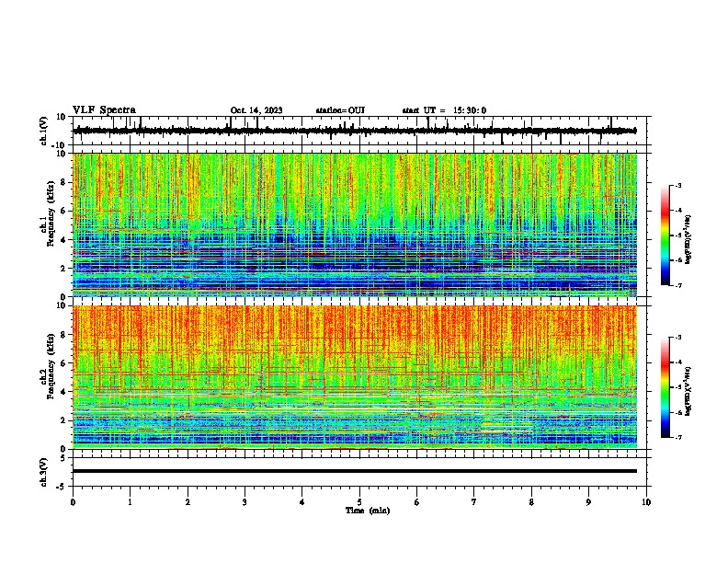The image size is (728, 563).
Task: Select the date text "Oct. 14, 2023"
Action: tap(256, 110)
